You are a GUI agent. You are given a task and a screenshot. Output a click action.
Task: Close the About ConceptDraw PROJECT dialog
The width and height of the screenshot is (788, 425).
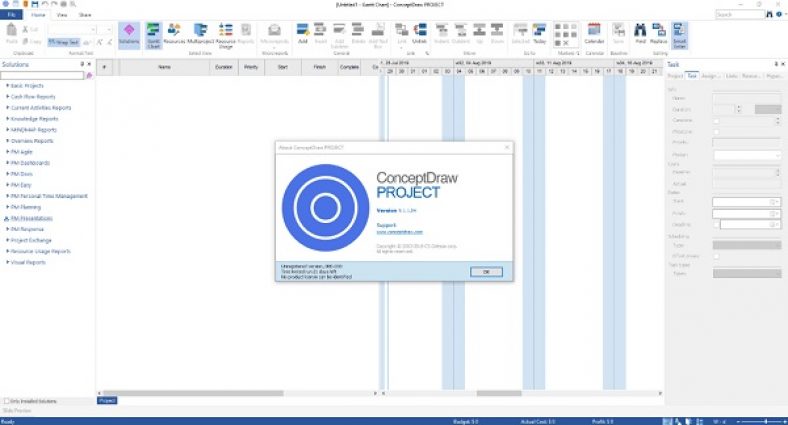coord(507,147)
